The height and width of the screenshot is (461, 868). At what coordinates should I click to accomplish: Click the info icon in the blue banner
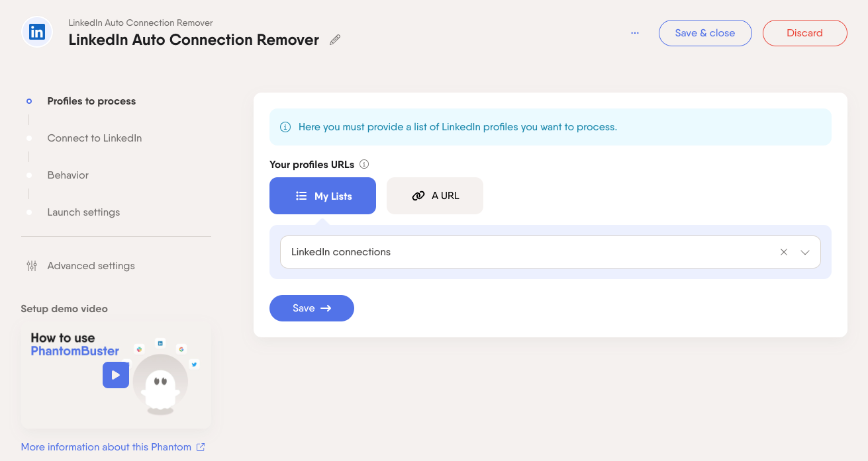click(x=285, y=127)
